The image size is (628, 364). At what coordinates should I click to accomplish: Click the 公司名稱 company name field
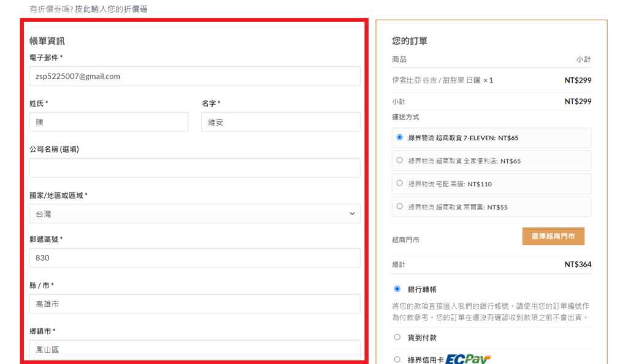(194, 168)
